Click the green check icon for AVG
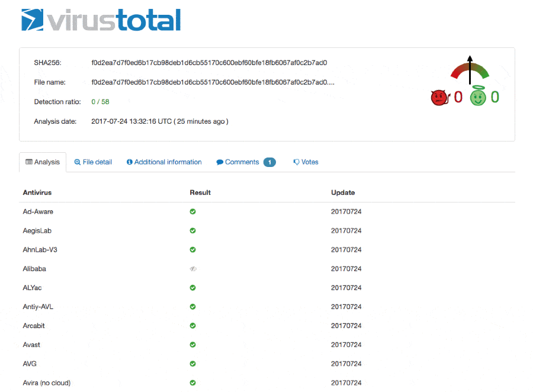The image size is (533, 392). tap(192, 364)
